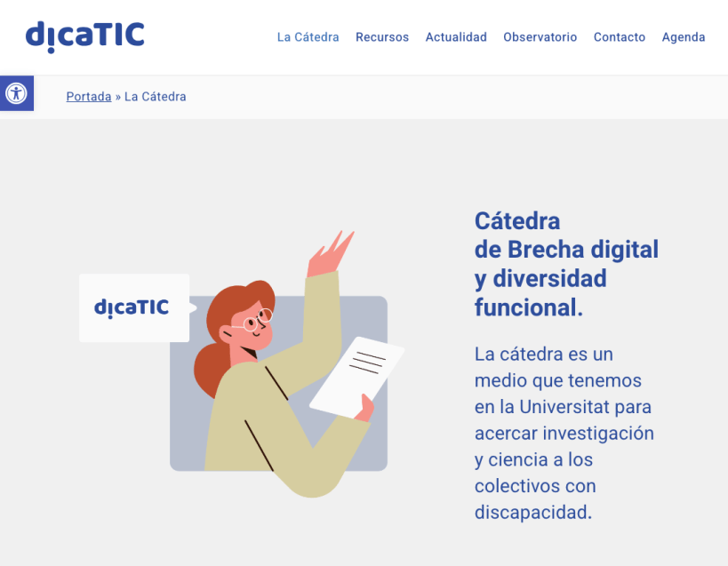728x566 pixels.
Task: Navigate to the Contacto page
Action: (620, 37)
